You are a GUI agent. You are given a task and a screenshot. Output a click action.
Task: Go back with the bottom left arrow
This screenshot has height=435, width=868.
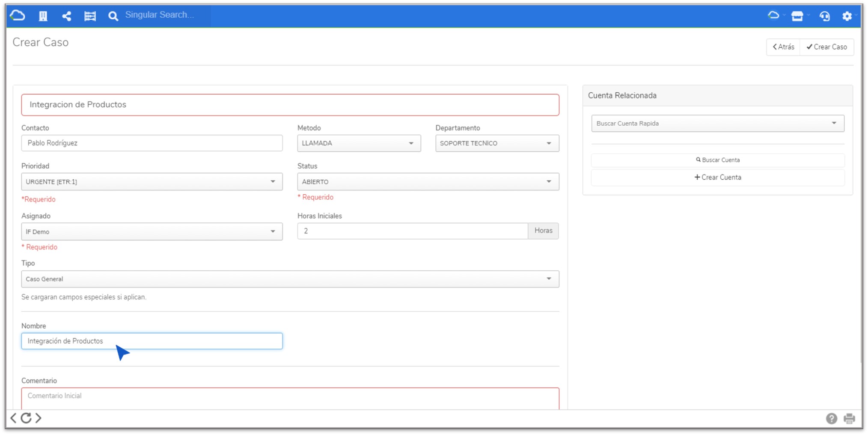[x=14, y=418]
